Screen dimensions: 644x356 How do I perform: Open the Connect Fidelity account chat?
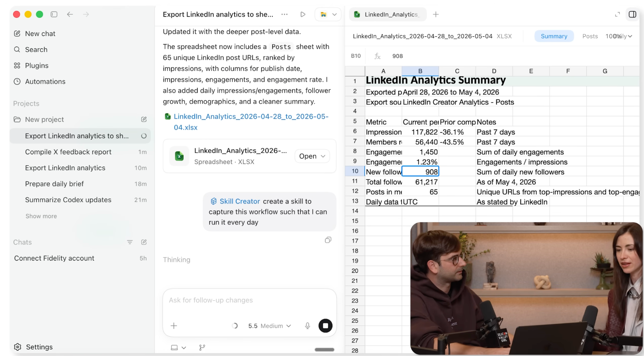80,258
